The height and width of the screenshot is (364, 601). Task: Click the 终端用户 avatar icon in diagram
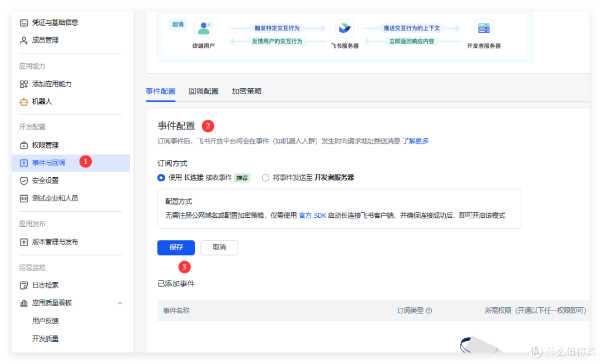[204, 28]
